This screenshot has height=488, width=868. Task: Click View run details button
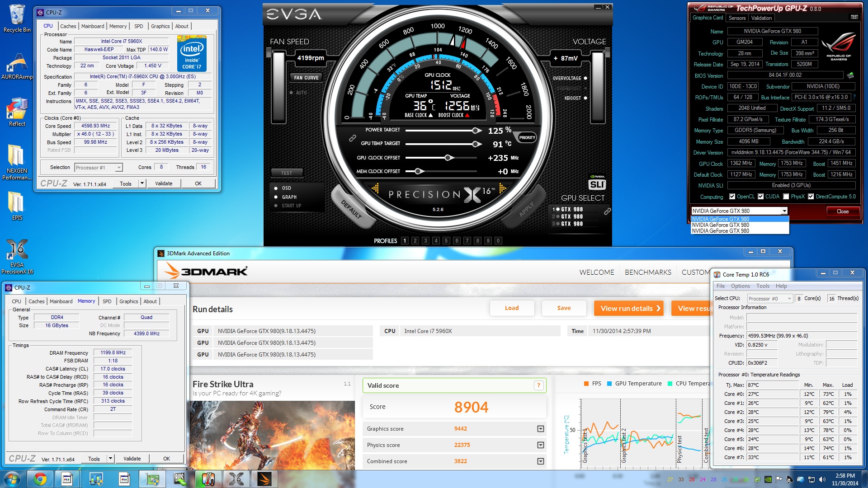pos(629,308)
